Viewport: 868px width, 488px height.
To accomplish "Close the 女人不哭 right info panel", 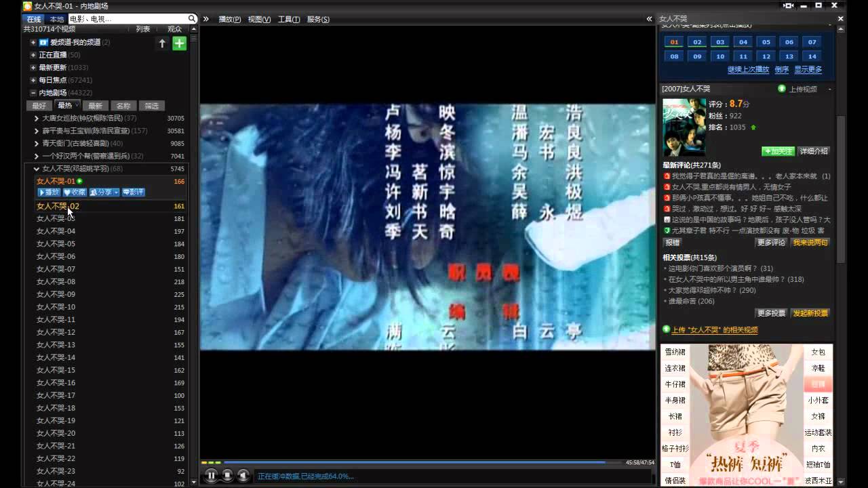I will pyautogui.click(x=841, y=19).
